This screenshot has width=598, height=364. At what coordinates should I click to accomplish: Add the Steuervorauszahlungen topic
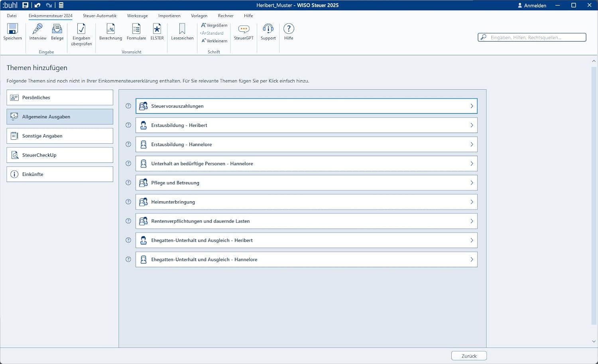(306, 106)
